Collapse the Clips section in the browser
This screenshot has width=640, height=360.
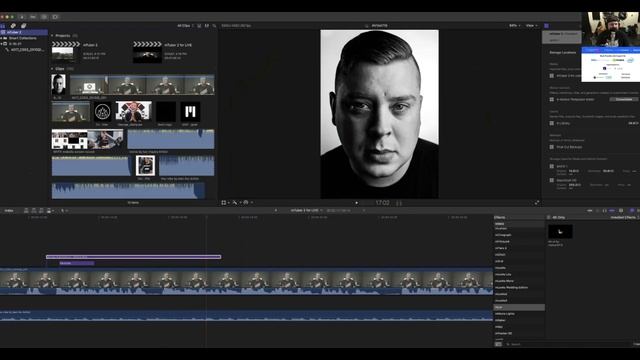click(52, 69)
